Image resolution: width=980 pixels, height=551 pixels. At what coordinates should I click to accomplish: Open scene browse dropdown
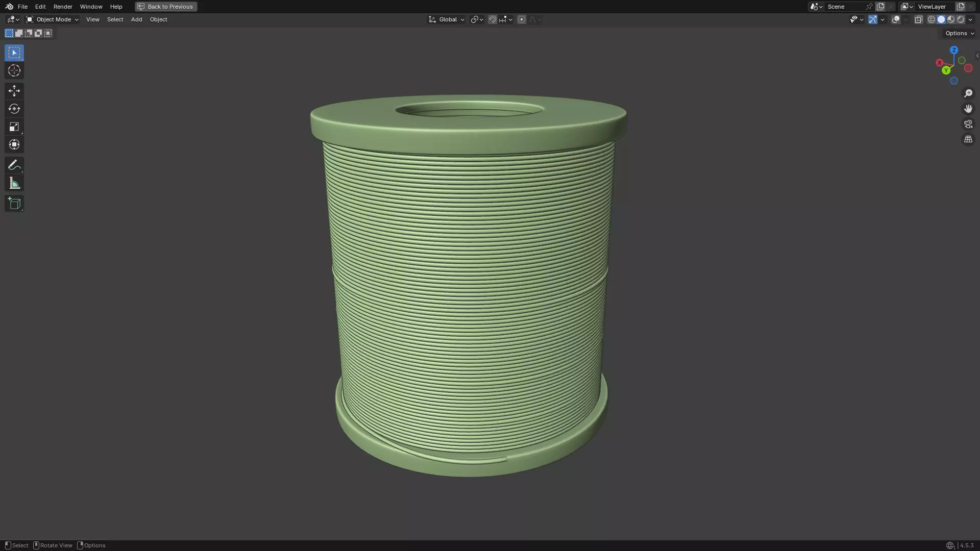coord(816,7)
